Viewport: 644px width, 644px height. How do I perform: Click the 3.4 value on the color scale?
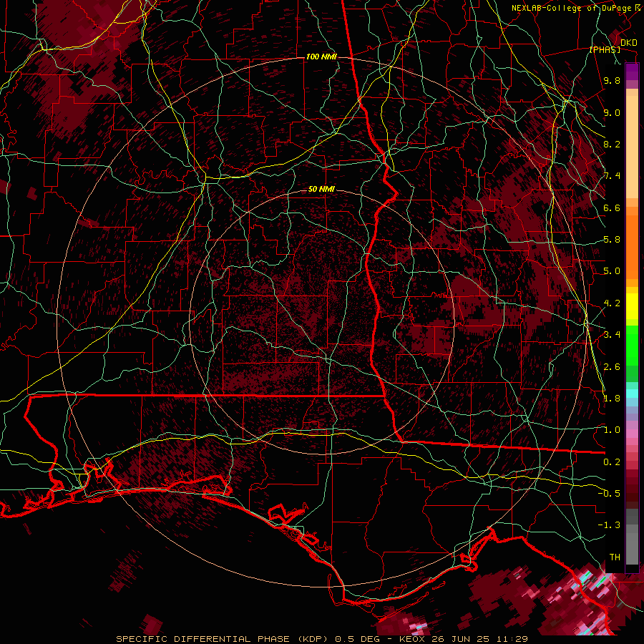[x=612, y=335]
